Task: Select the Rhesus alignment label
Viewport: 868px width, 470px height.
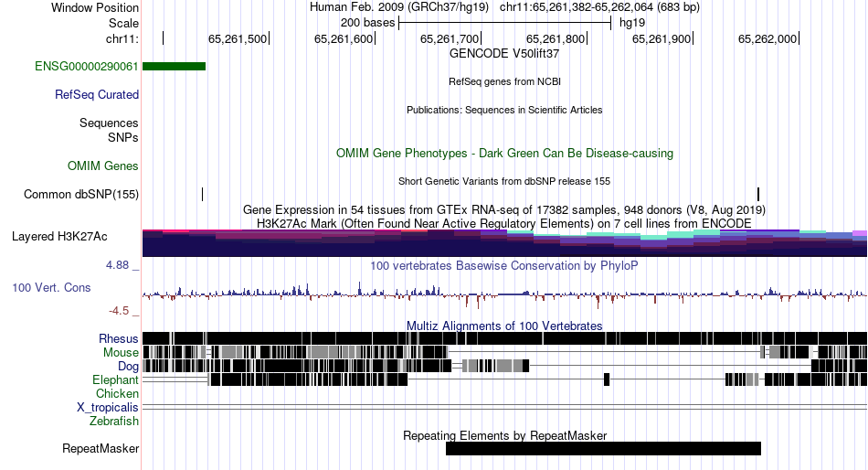Action: pyautogui.click(x=119, y=338)
